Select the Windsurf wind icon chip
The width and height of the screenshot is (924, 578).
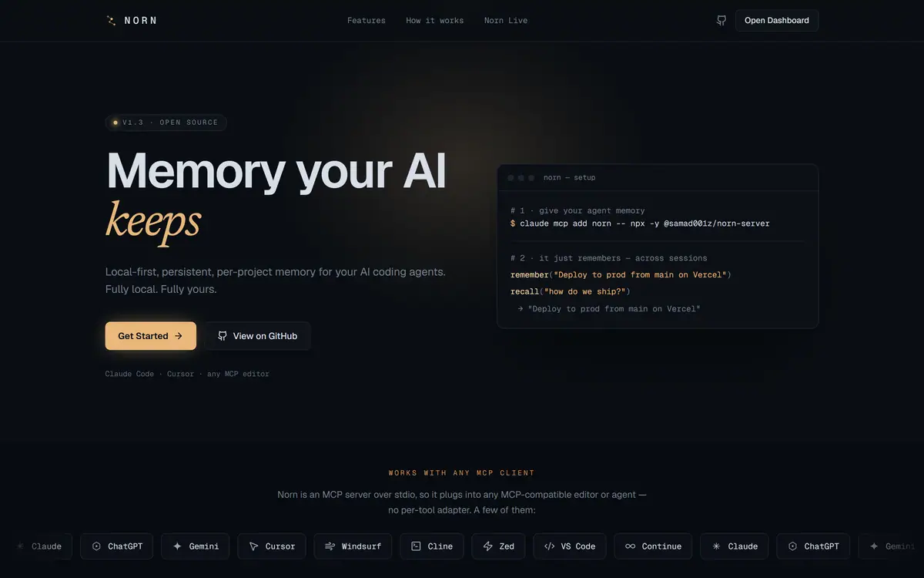[353, 546]
